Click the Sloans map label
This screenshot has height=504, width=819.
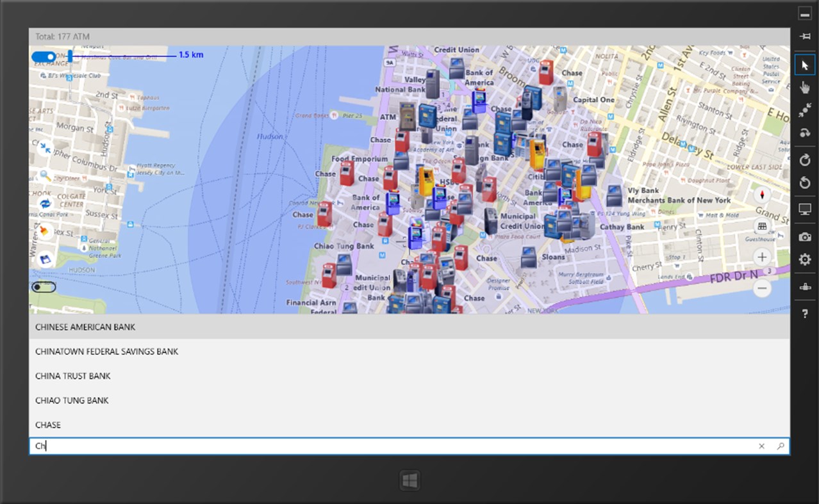tap(554, 257)
